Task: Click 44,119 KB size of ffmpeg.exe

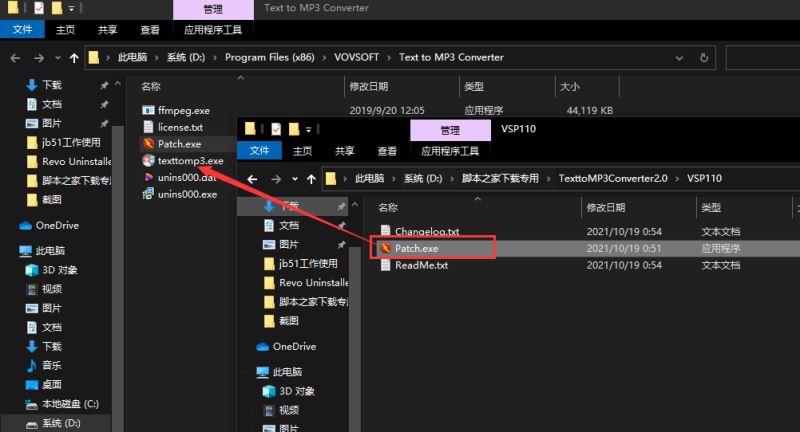Action: point(589,110)
